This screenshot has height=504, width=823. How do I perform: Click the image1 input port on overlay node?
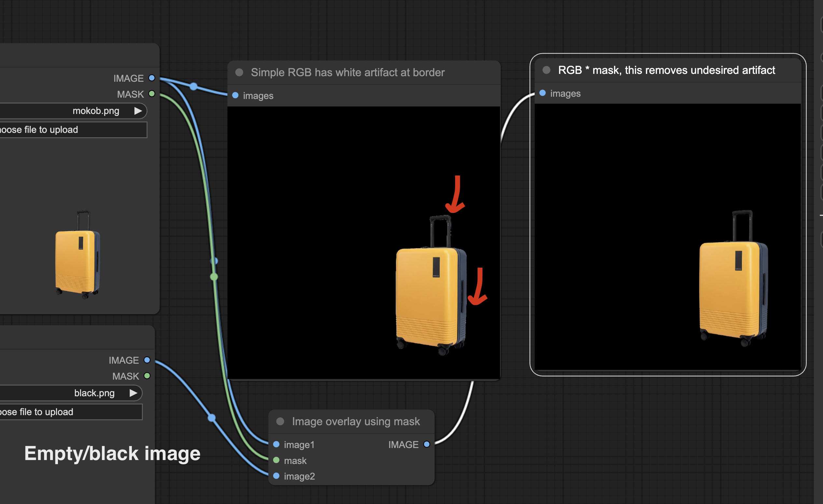[x=277, y=444]
